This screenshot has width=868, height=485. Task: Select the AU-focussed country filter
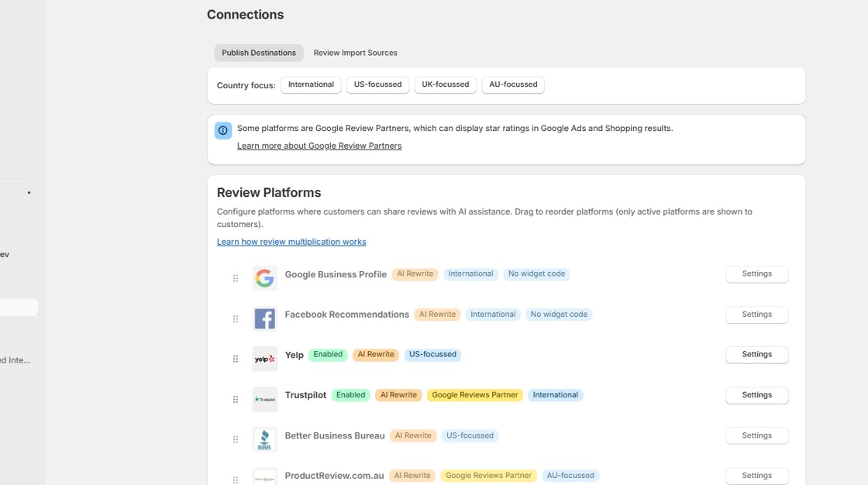click(513, 84)
